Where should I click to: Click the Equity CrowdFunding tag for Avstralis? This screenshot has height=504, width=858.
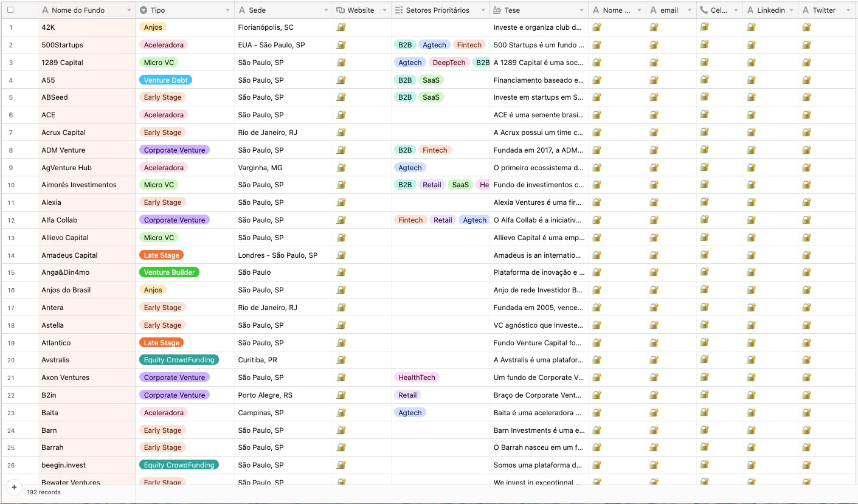coord(179,360)
